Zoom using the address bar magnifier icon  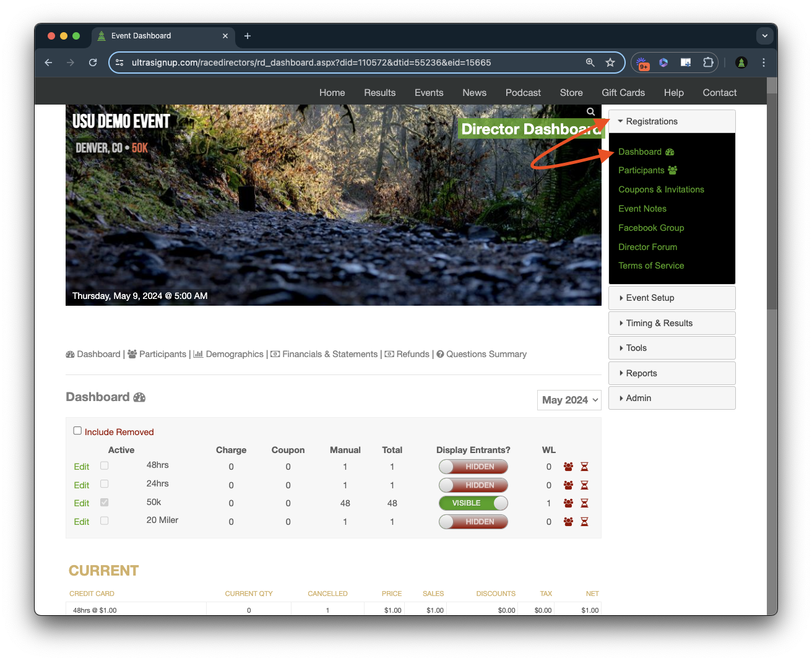pos(590,63)
